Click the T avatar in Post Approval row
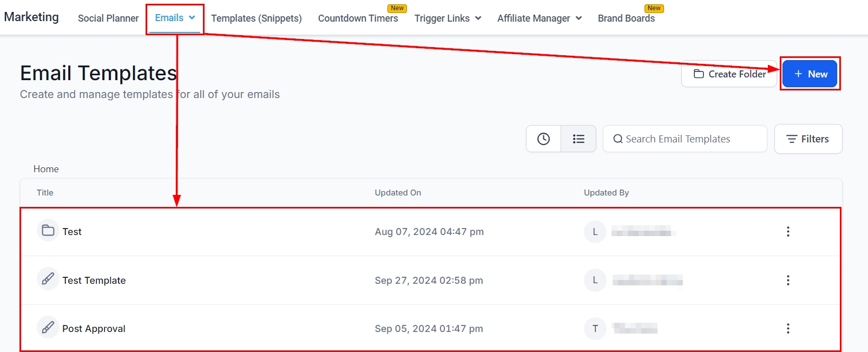The image size is (868, 352). 595,328
